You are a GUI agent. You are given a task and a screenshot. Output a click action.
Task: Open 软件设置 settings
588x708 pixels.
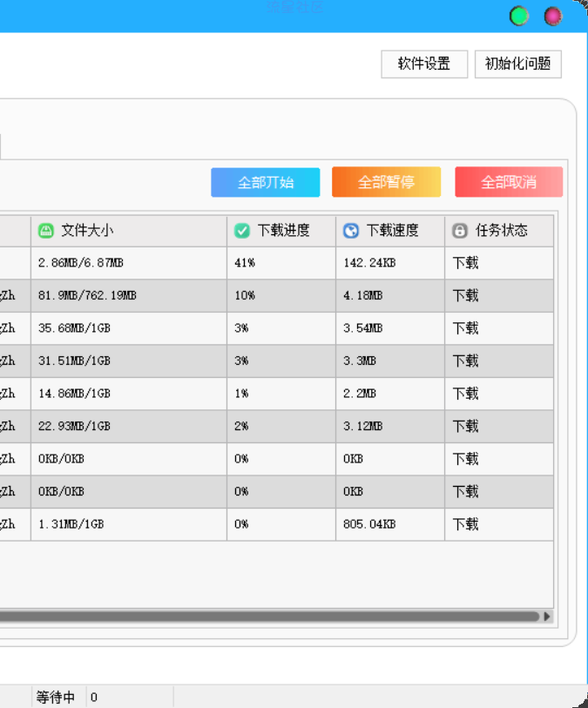(x=424, y=64)
